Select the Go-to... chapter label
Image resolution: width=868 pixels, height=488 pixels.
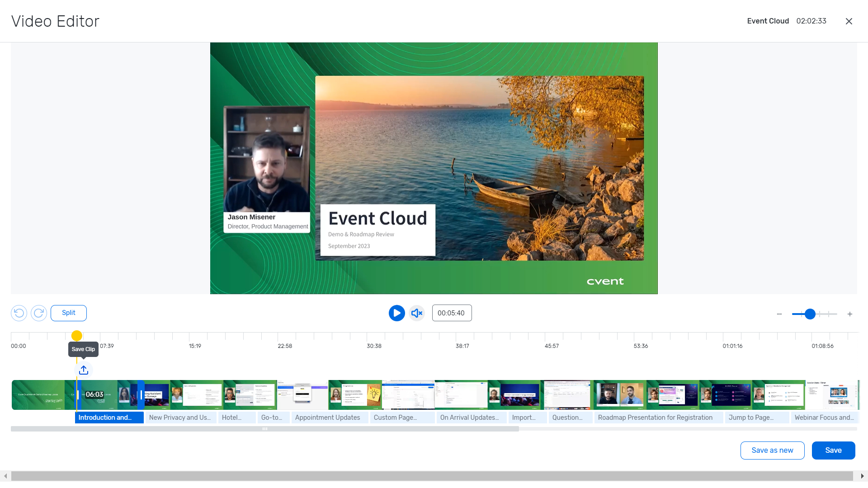274,418
